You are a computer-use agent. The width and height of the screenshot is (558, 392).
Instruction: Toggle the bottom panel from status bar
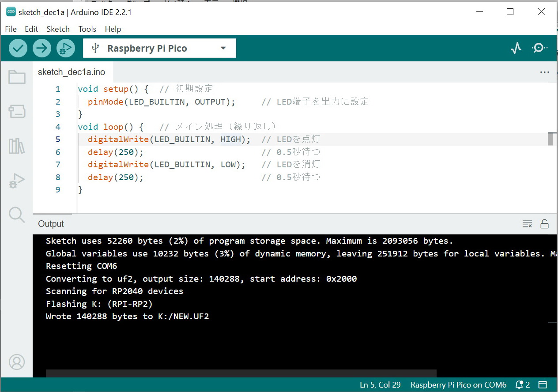click(x=543, y=385)
